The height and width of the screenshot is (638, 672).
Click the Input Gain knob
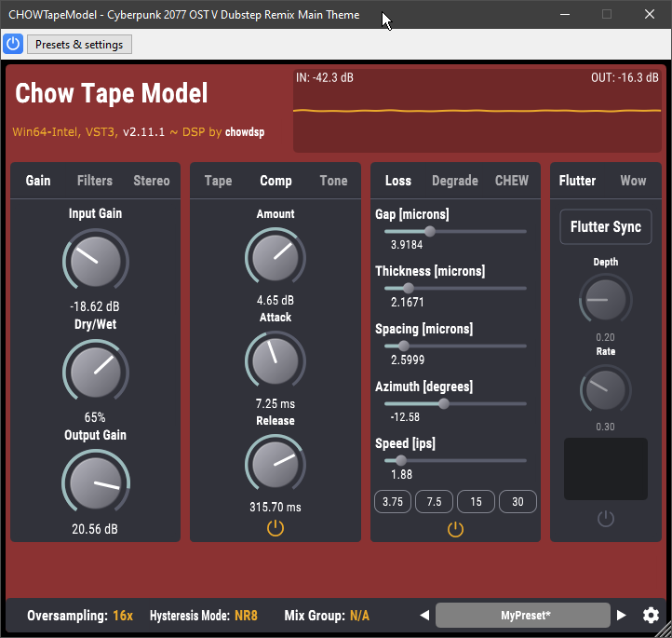pyautogui.click(x=96, y=261)
